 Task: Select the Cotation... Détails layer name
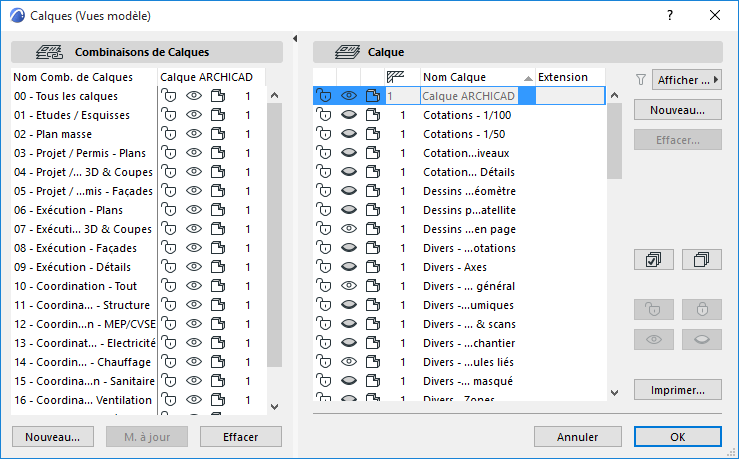(x=468, y=172)
